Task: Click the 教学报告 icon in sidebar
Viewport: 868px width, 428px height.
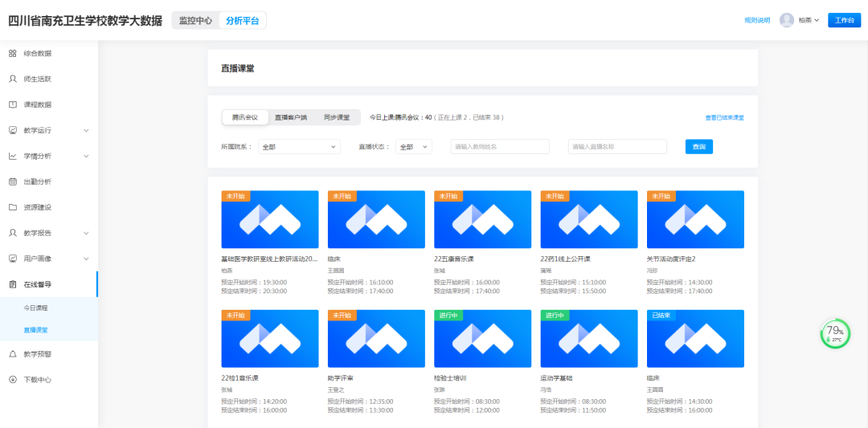Action: (x=13, y=233)
